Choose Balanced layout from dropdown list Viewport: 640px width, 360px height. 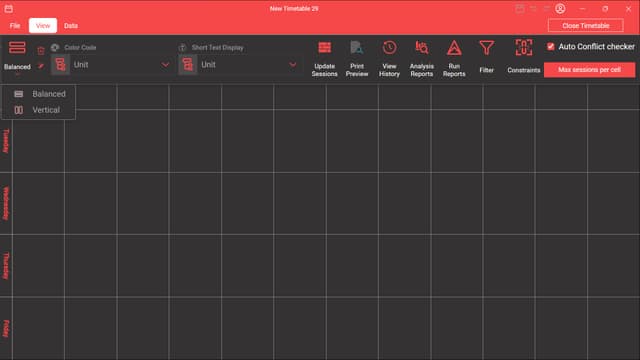38,94
